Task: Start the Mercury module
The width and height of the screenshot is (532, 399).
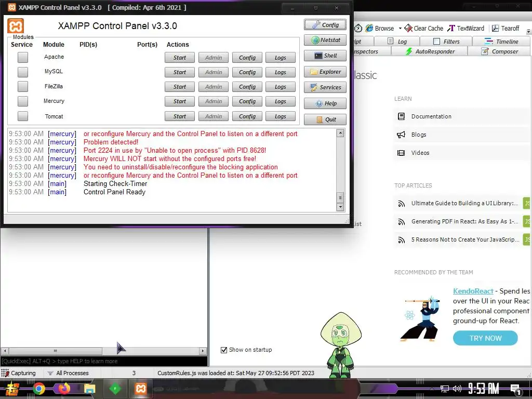Action: click(179, 101)
